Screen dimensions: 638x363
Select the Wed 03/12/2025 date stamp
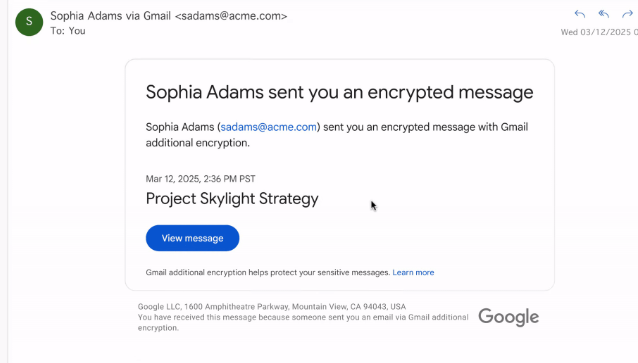(x=599, y=32)
